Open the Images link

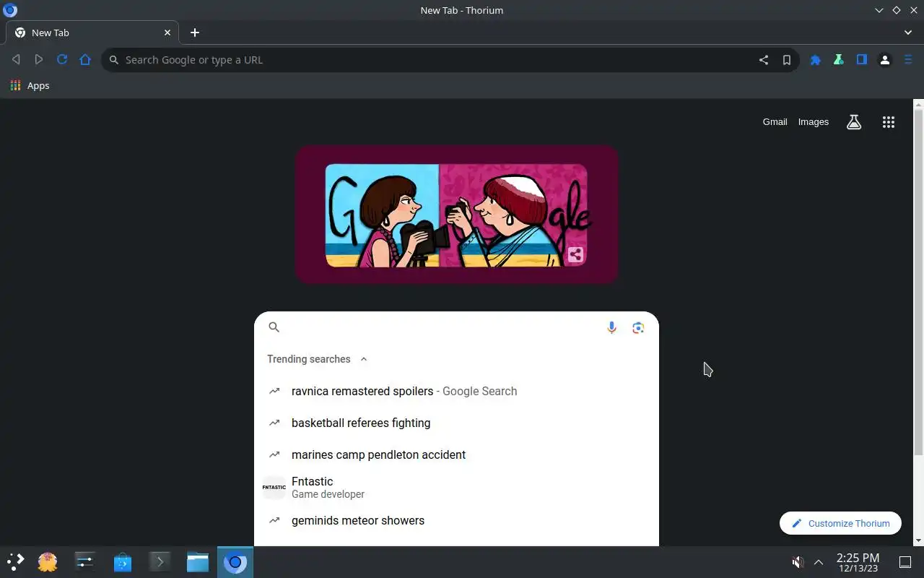(813, 122)
